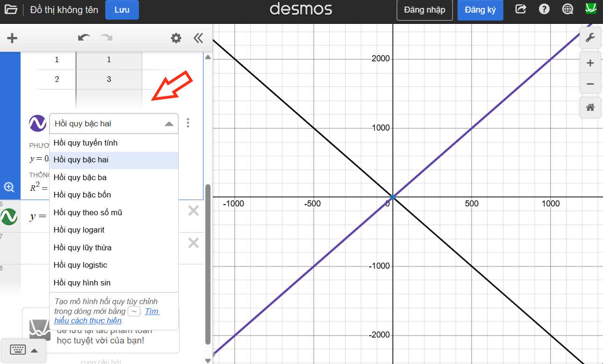Reset the view with the home icon

tap(590, 107)
